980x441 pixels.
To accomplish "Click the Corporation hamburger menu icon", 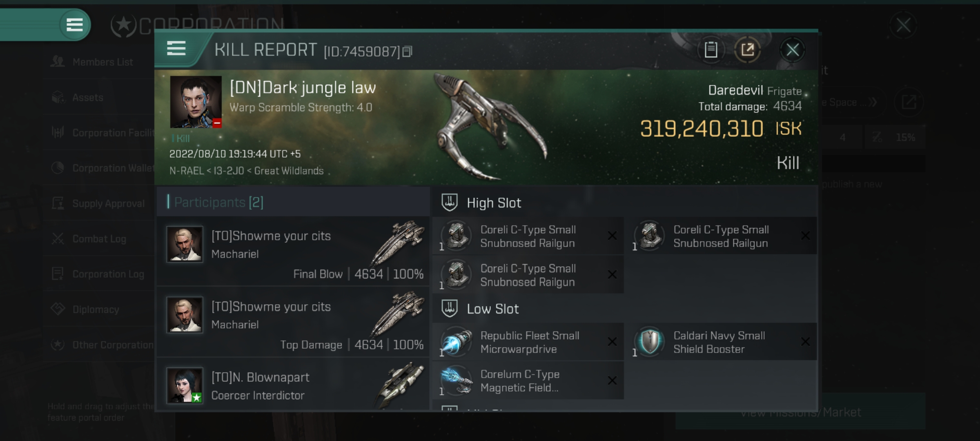I will [x=74, y=24].
